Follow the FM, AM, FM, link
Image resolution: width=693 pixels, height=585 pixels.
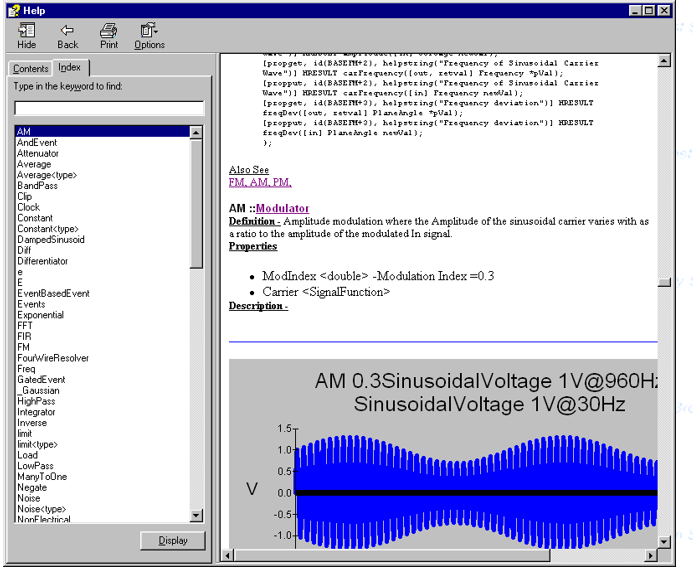(x=260, y=182)
